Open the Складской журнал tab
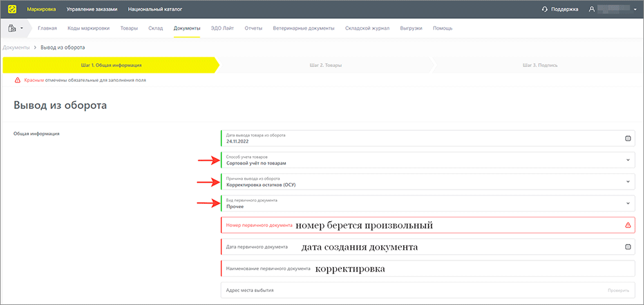This screenshot has height=305, width=644. tap(367, 28)
